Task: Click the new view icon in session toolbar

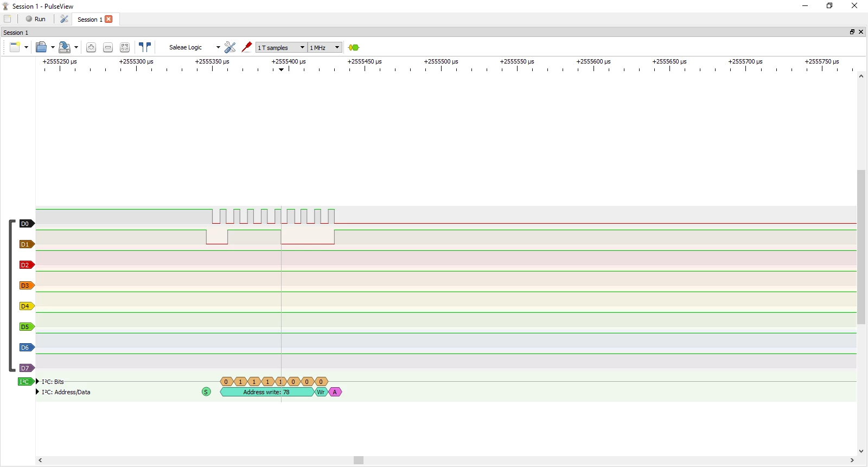Action: click(15, 47)
